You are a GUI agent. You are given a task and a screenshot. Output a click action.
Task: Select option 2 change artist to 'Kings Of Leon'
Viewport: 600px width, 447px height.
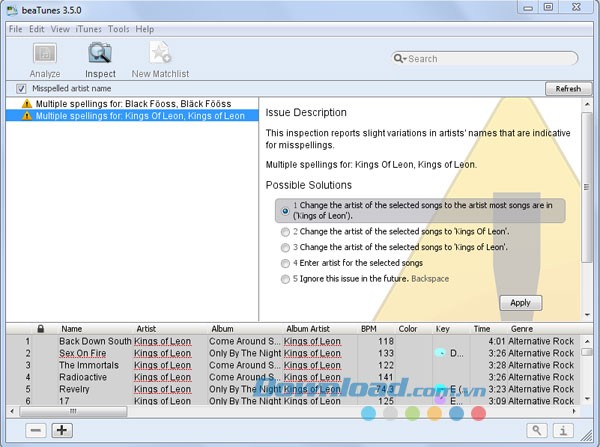click(x=286, y=230)
